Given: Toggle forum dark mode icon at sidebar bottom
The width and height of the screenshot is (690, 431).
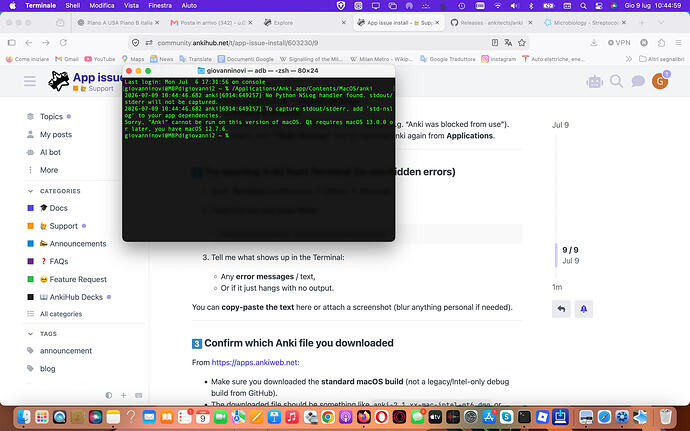Looking at the screenshot, I should point(109,395).
